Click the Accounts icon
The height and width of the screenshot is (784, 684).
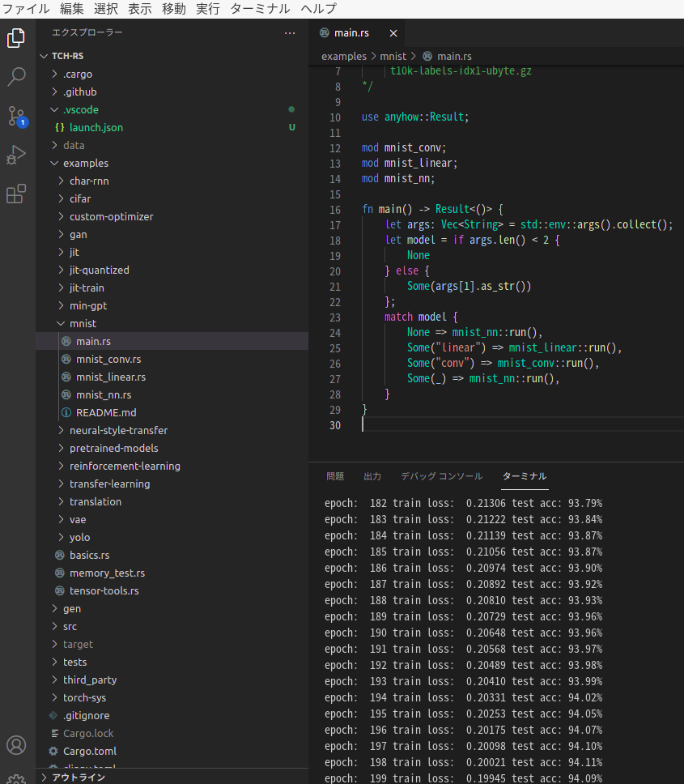(x=16, y=745)
